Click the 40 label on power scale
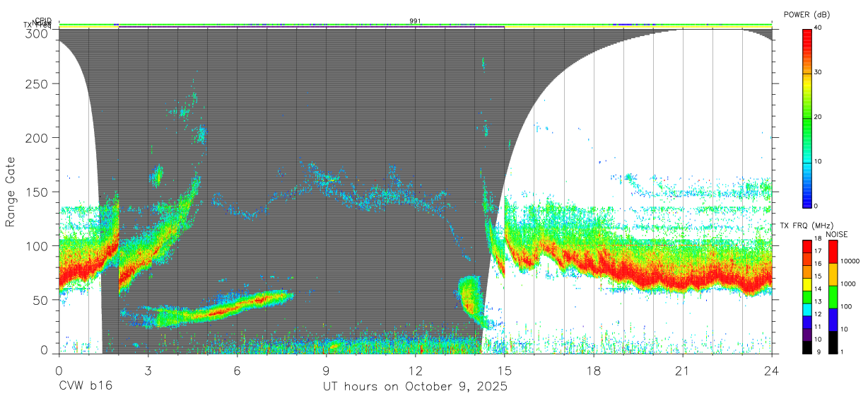The width and height of the screenshot is (868, 401). (819, 28)
